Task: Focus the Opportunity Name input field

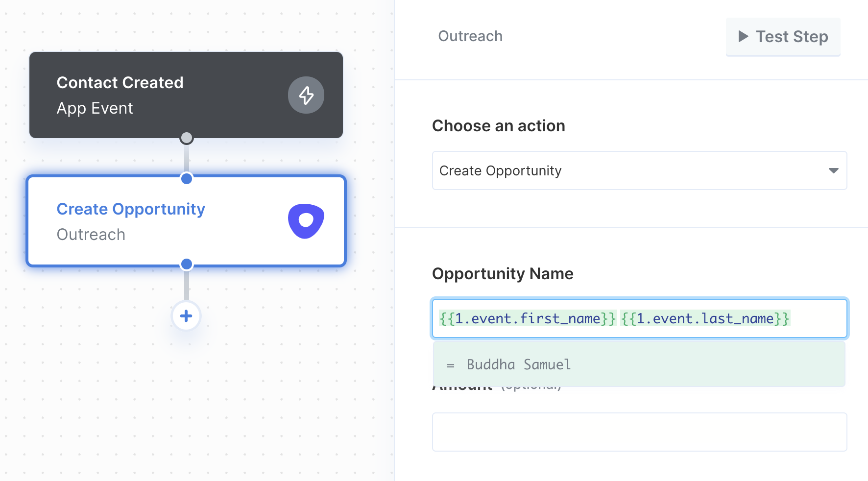Action: (639, 318)
